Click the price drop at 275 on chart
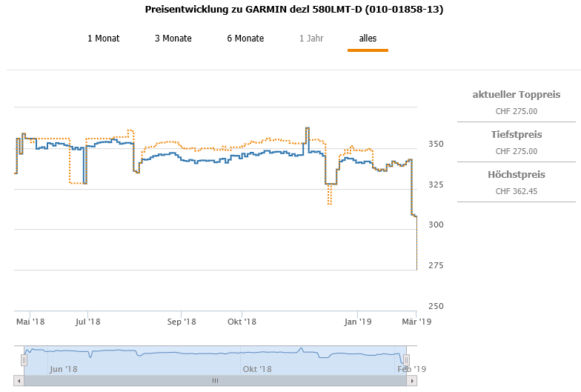The height and width of the screenshot is (392, 581). [416, 268]
